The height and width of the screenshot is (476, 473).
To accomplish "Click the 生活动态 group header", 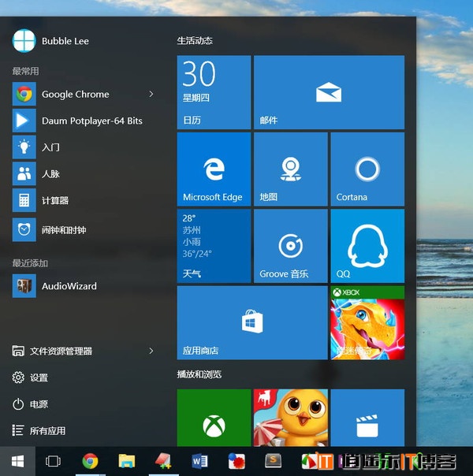I will pyautogui.click(x=195, y=41).
